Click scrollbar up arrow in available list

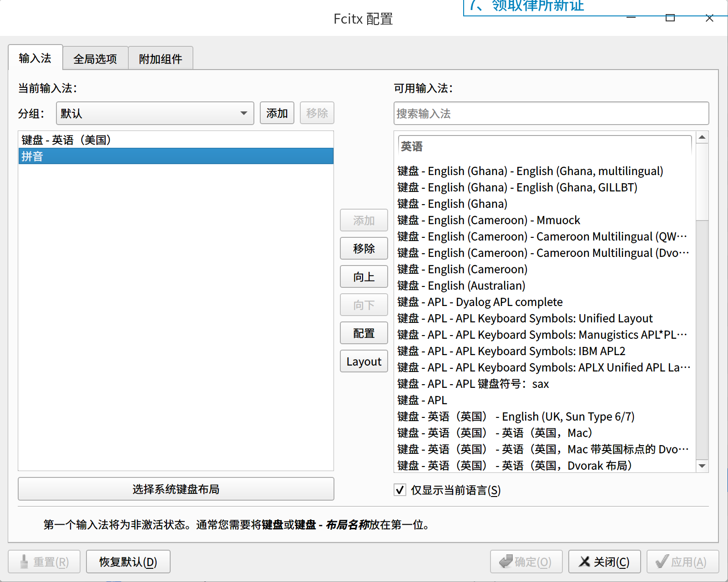pos(702,137)
